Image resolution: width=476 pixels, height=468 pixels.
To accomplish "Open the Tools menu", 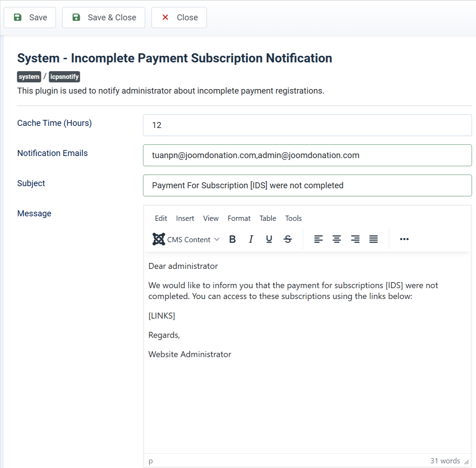I will click(293, 218).
